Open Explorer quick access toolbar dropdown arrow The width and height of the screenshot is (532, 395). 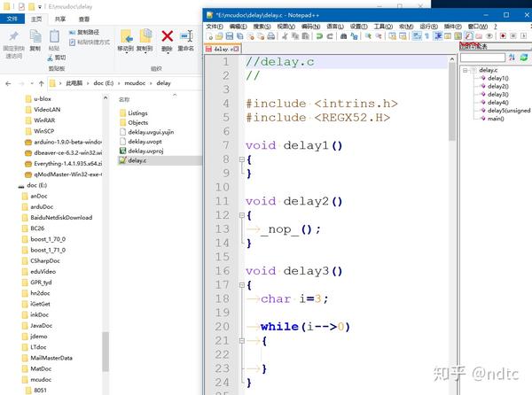[40, 7]
